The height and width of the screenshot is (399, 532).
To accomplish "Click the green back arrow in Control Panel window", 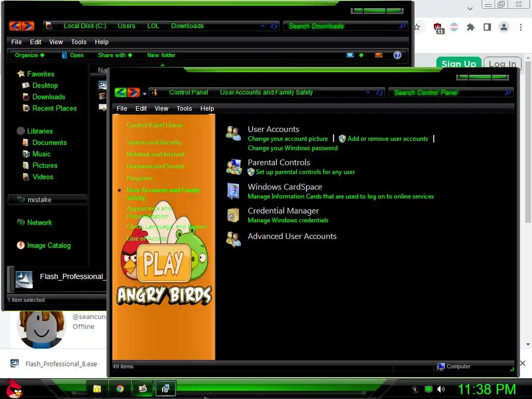I will click(121, 92).
